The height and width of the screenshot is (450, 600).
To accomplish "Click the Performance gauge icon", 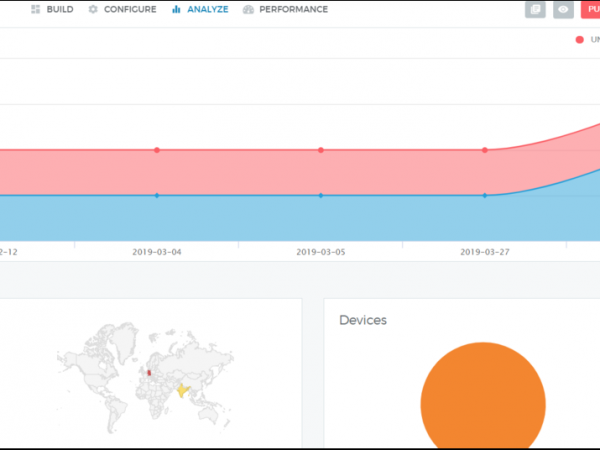I will (248, 10).
